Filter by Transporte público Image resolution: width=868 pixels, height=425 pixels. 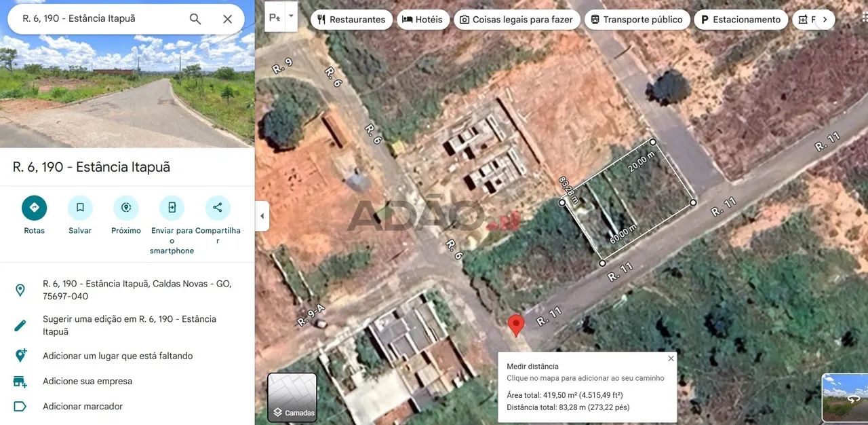pos(637,20)
